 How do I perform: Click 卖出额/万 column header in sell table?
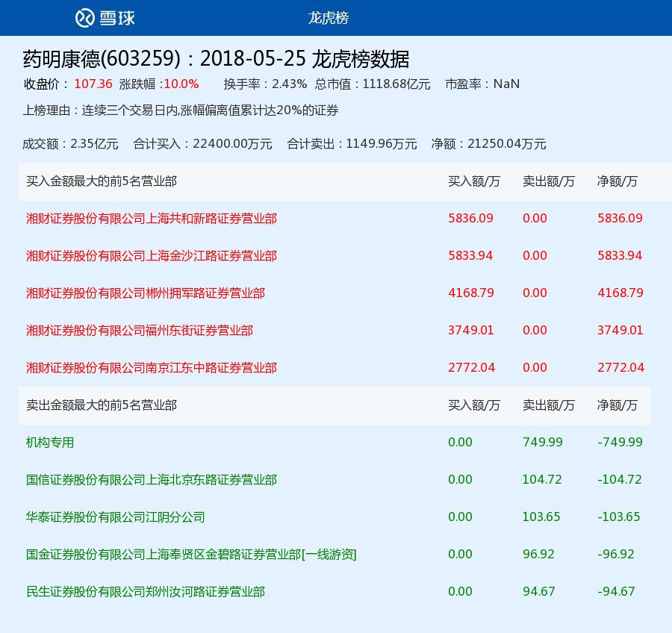[x=549, y=405]
